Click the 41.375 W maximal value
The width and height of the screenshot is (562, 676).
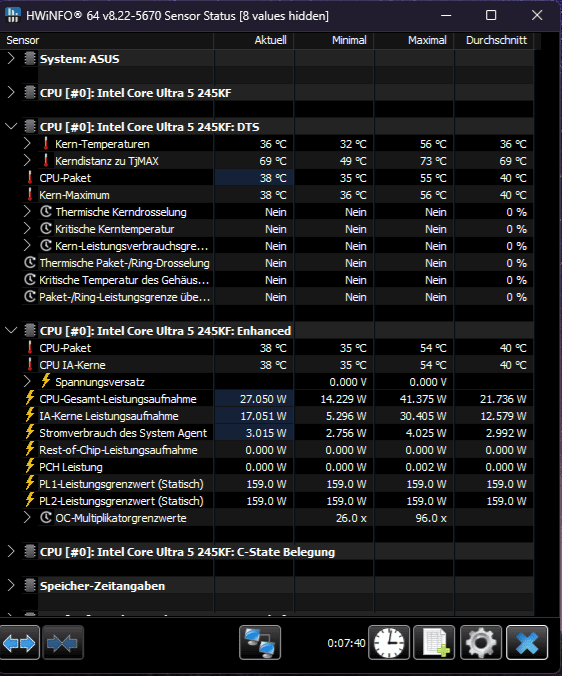tap(423, 399)
